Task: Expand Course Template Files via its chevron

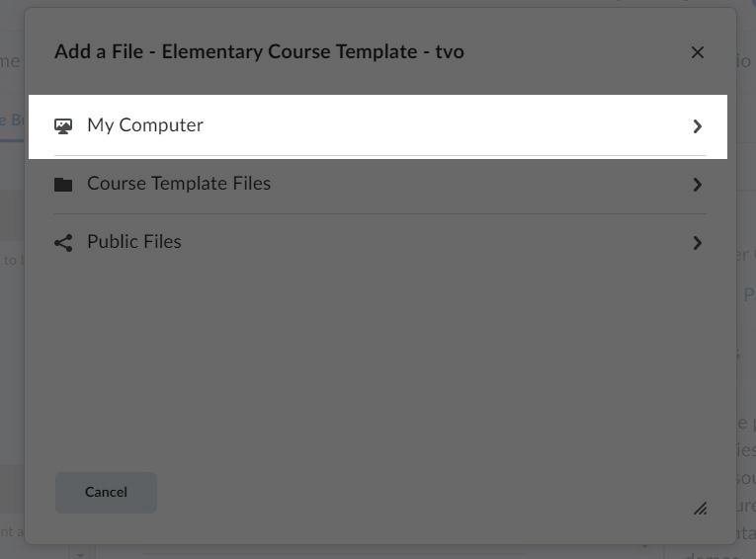Action: click(697, 185)
